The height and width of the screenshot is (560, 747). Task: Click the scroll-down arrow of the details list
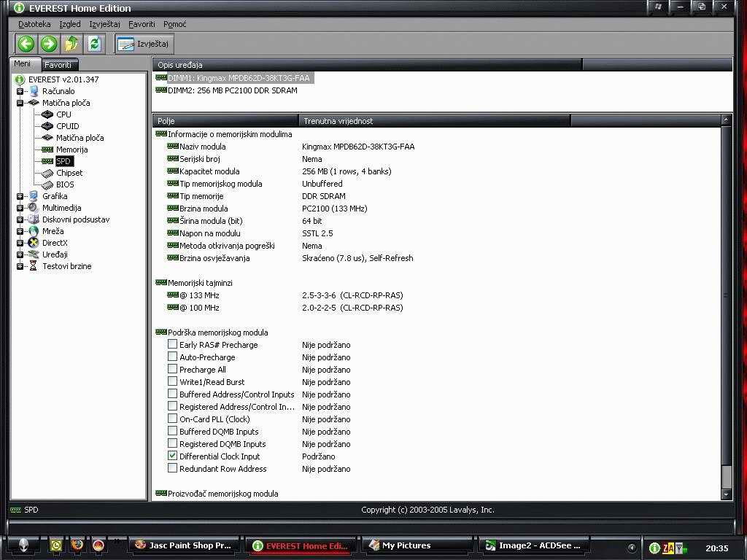tap(726, 494)
